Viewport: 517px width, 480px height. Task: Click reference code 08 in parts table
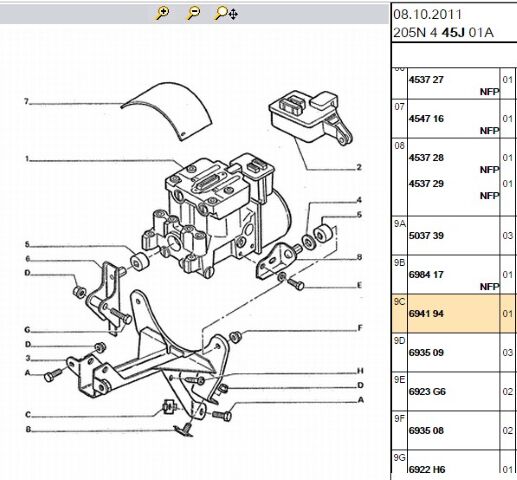(399, 146)
